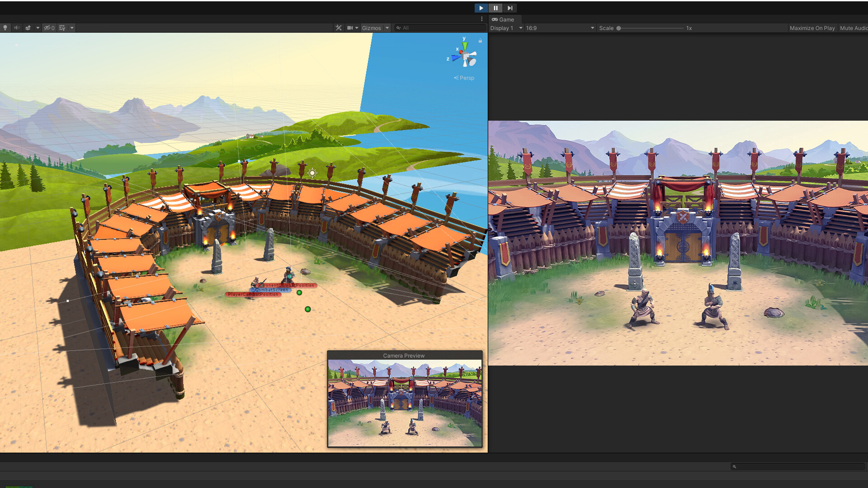Toggle hidden objects visibility counter

pyautogui.click(x=49, y=28)
